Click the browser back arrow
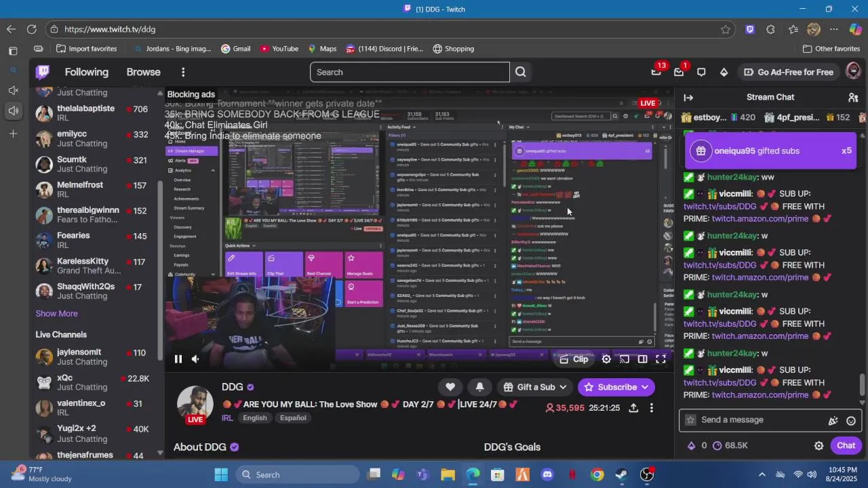The width and height of the screenshot is (868, 488). tap(11, 29)
